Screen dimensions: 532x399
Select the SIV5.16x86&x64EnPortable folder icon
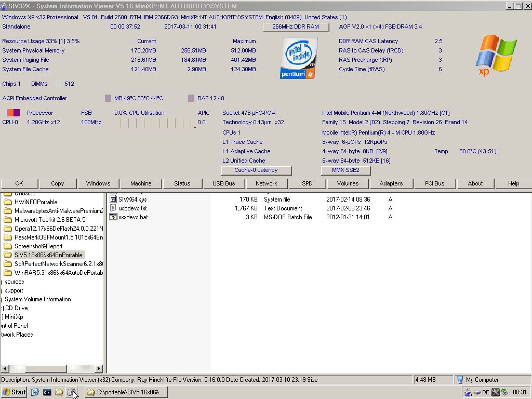click(x=7, y=255)
